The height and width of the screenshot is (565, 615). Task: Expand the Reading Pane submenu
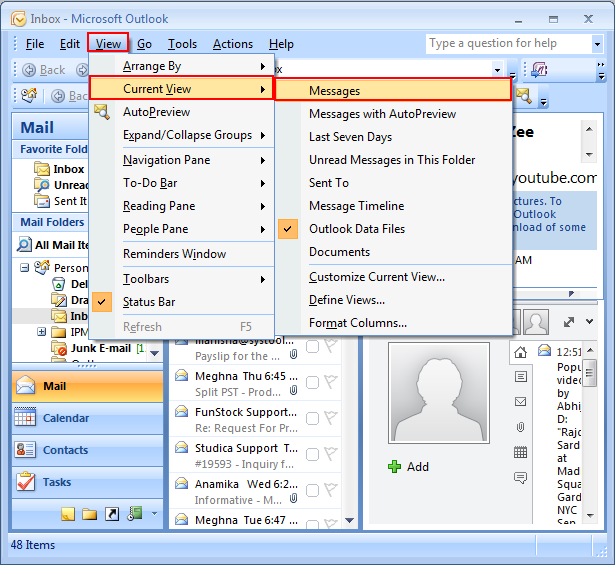click(x=182, y=206)
